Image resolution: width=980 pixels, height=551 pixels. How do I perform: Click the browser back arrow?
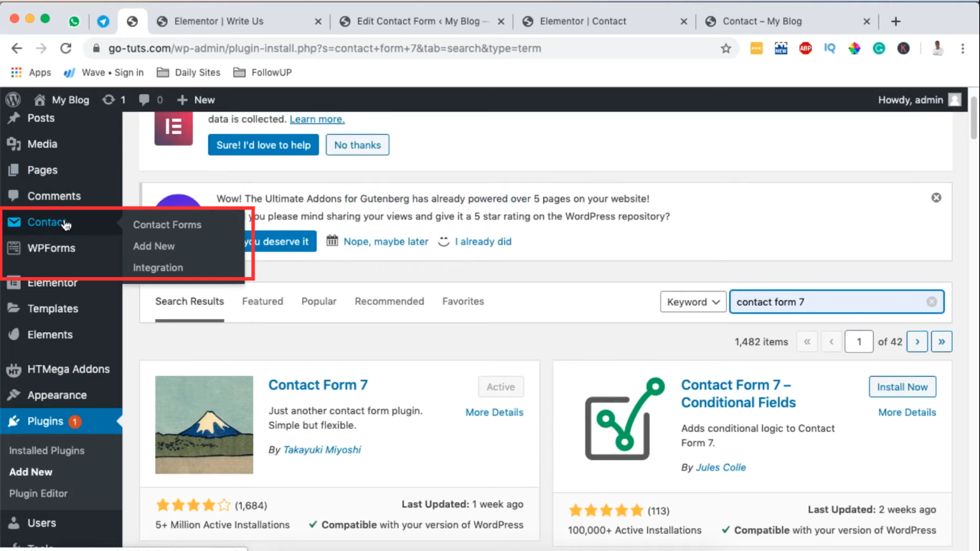tap(17, 49)
